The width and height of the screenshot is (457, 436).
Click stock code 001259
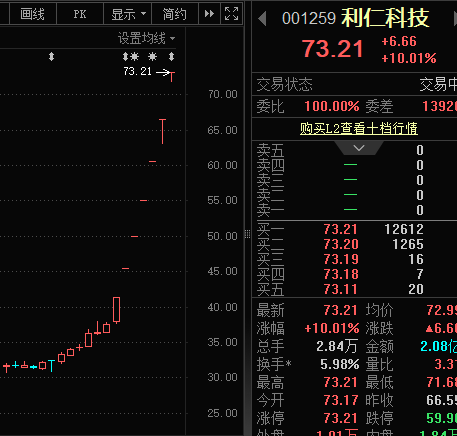(309, 18)
